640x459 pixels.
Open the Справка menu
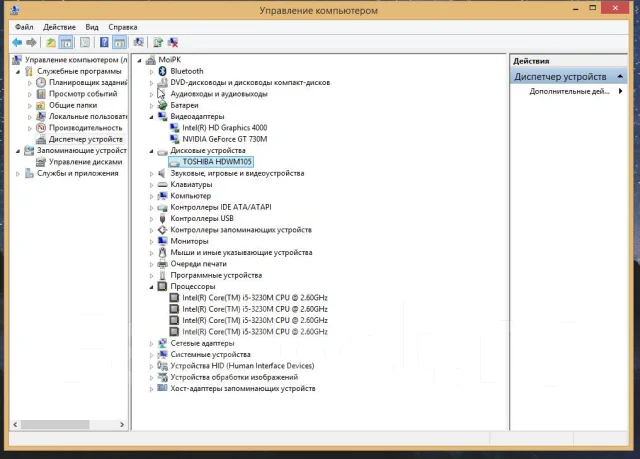[x=122, y=27]
